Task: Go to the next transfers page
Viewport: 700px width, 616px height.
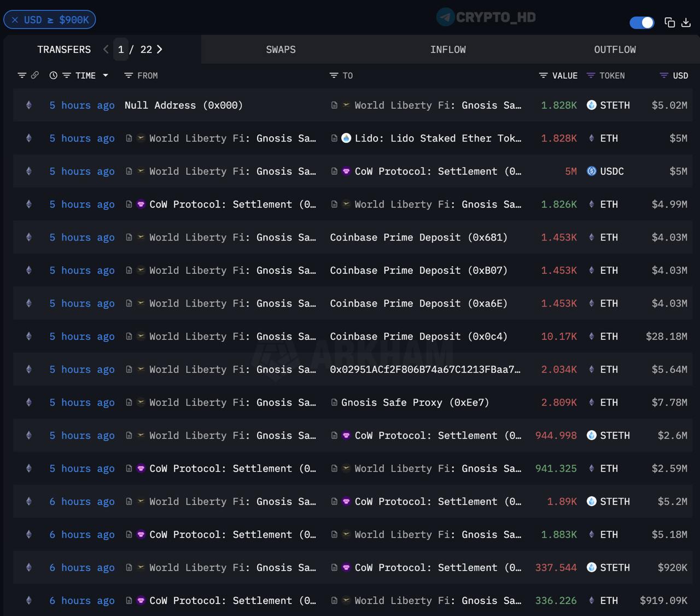Action: [159, 49]
